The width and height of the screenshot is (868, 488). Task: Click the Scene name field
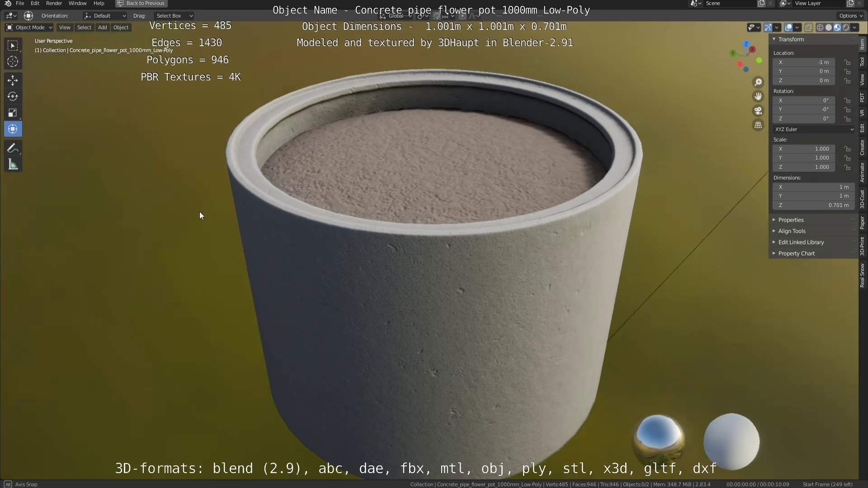(730, 3)
